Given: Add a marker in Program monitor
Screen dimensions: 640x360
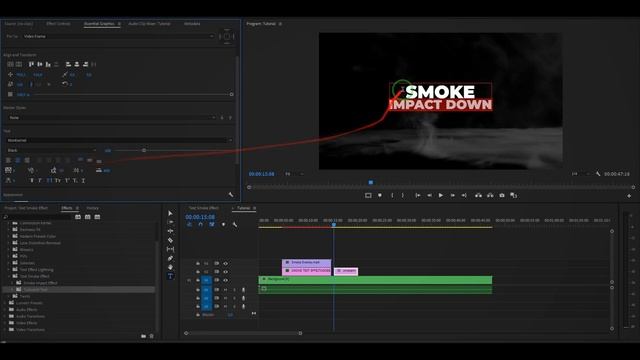Looking at the screenshot, I should click(x=380, y=196).
